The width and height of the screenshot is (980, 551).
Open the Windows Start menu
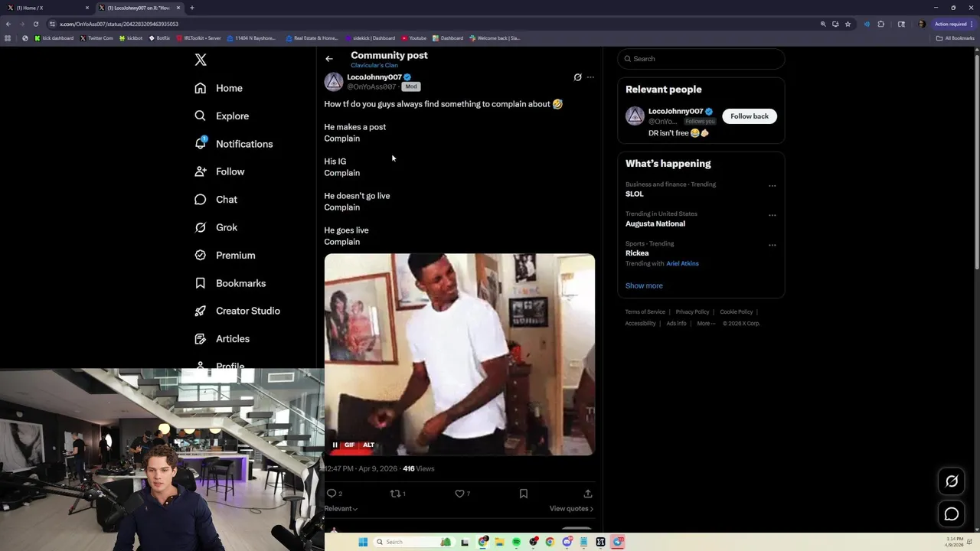(x=363, y=542)
